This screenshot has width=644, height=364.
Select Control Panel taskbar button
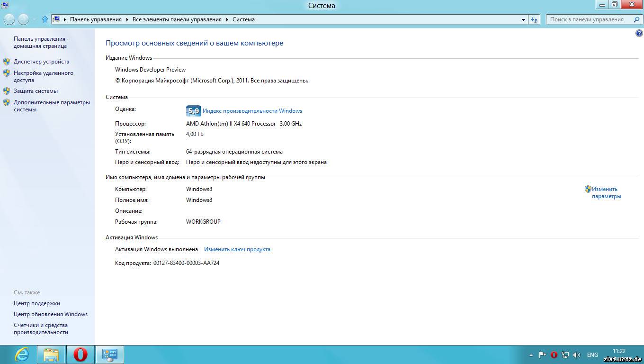pos(110,355)
